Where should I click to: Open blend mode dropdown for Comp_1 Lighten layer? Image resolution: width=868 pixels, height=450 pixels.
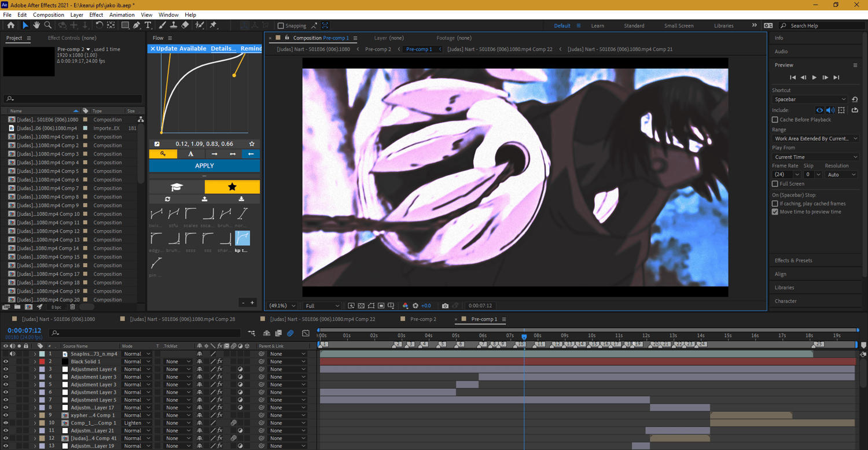[137, 423]
